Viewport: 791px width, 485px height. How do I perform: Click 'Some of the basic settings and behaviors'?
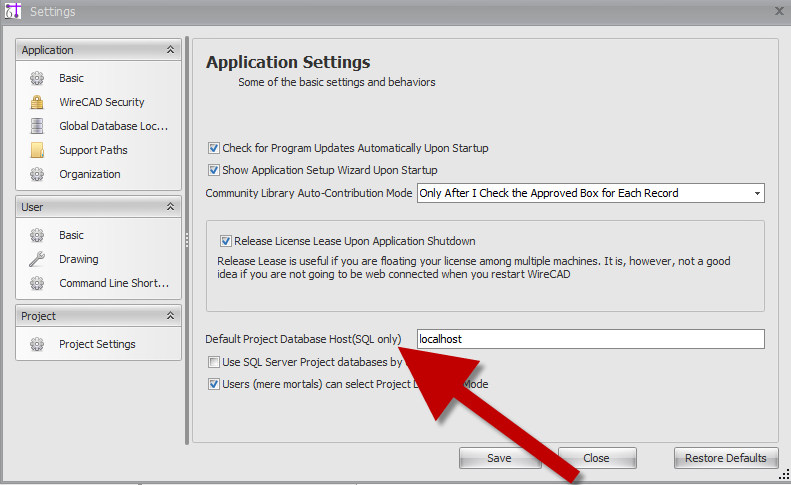336,82
